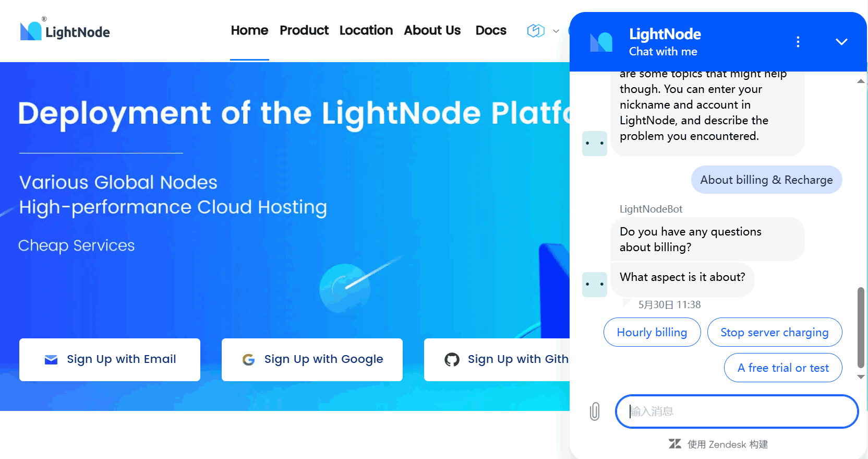Click the LightNode logo in the chat header
The height and width of the screenshot is (459, 868).
[601, 42]
